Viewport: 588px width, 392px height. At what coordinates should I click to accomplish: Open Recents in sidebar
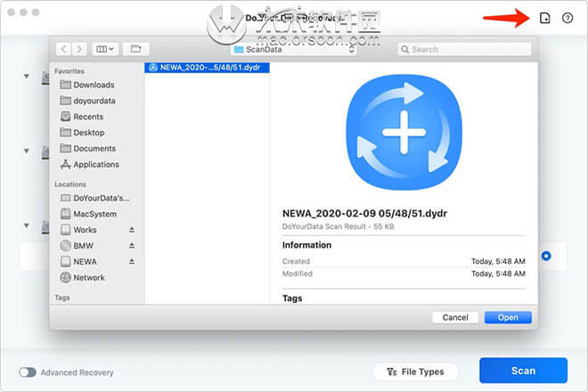pyautogui.click(x=88, y=117)
